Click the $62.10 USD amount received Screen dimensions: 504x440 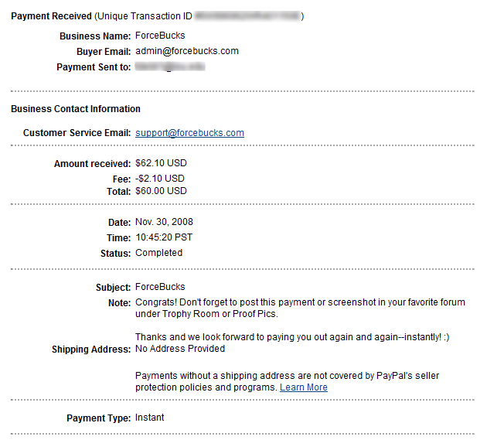click(x=161, y=163)
